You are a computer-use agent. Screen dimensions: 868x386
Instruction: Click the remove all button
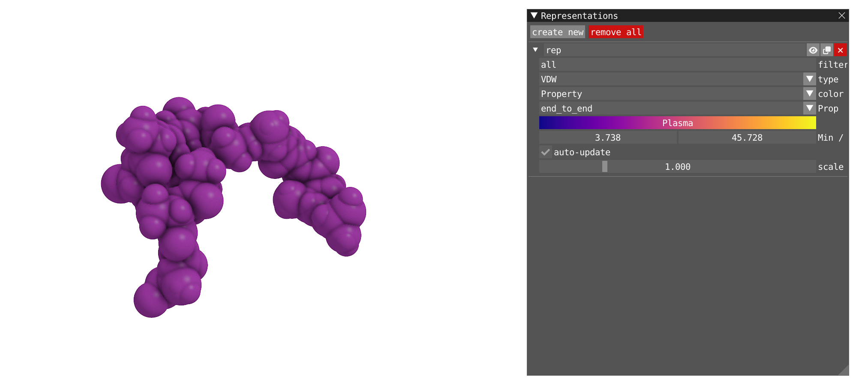point(616,32)
